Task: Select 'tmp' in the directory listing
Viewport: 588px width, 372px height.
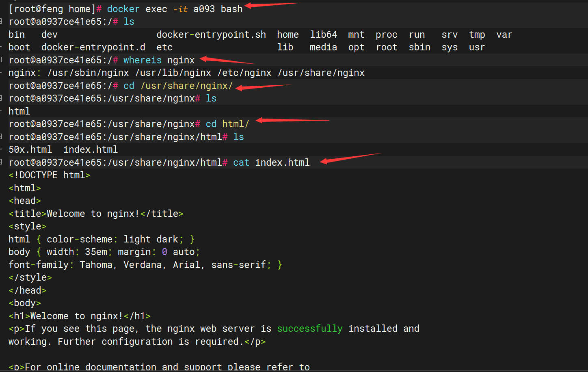Action: click(x=477, y=35)
